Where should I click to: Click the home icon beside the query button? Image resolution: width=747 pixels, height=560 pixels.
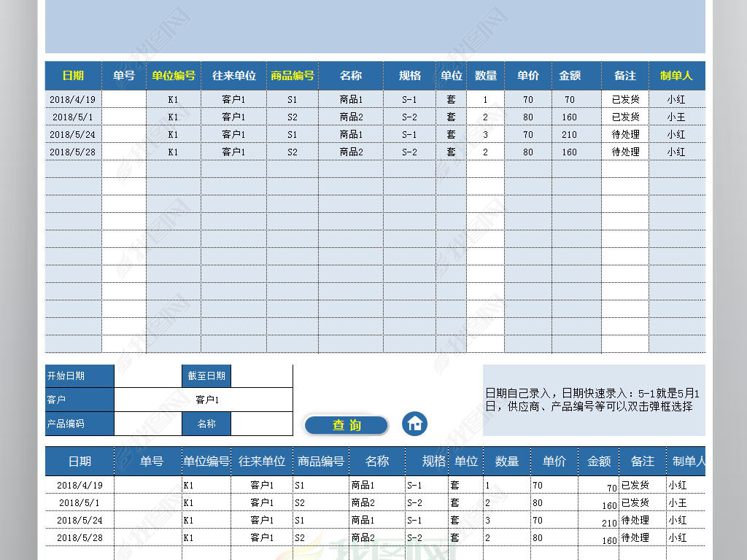(x=415, y=424)
